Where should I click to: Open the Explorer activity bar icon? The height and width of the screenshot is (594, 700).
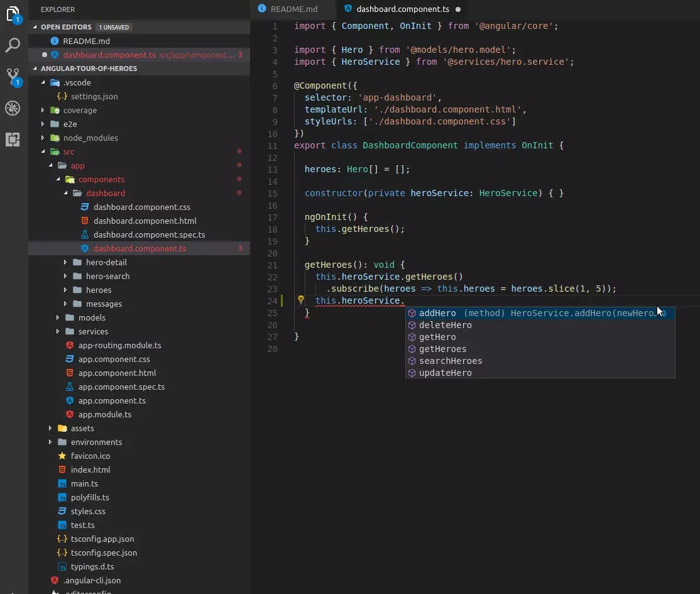13,14
